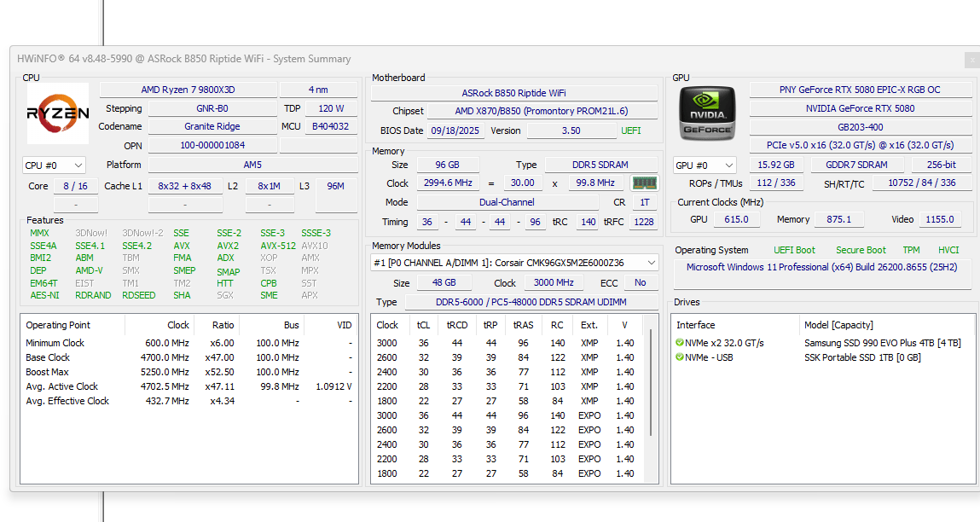Image resolution: width=980 pixels, height=522 pixels.
Task: Click the 15.92 GB video memory field
Action: click(776, 165)
